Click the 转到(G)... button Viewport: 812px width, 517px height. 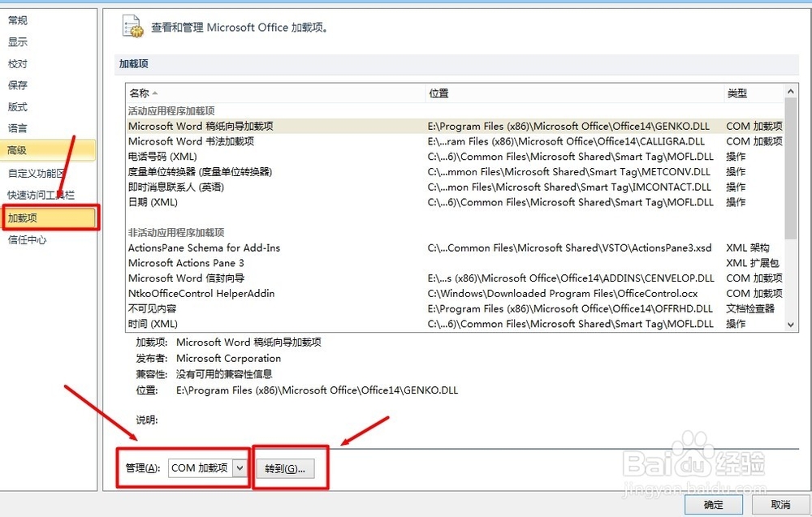click(285, 468)
